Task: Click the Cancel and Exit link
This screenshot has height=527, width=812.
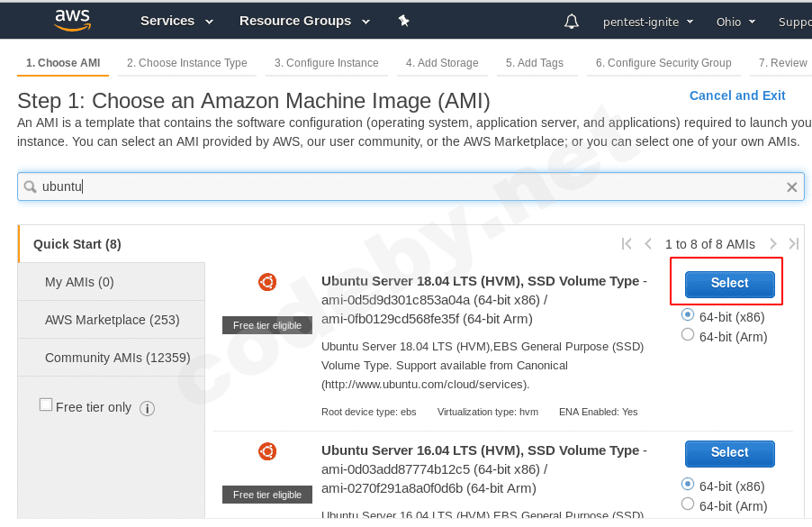Action: pos(736,95)
